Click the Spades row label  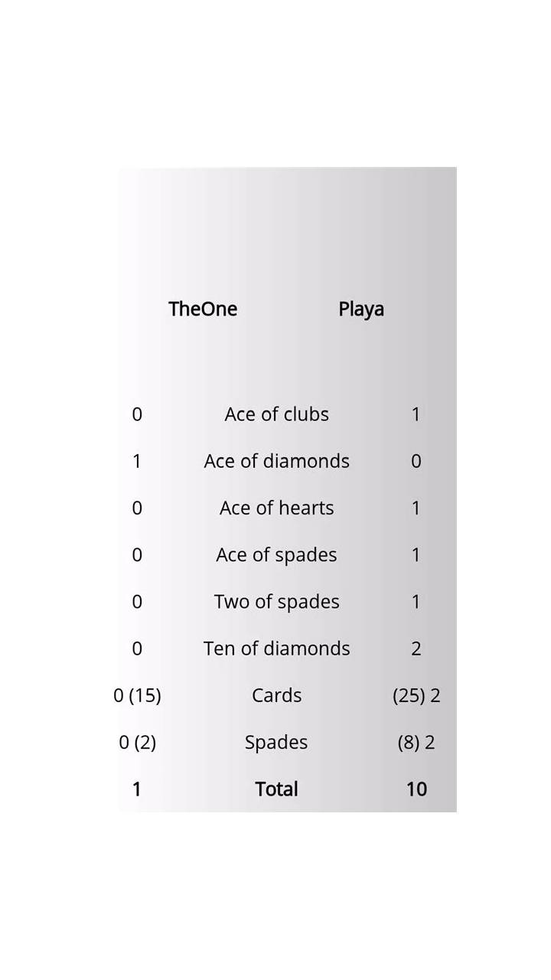[276, 743]
